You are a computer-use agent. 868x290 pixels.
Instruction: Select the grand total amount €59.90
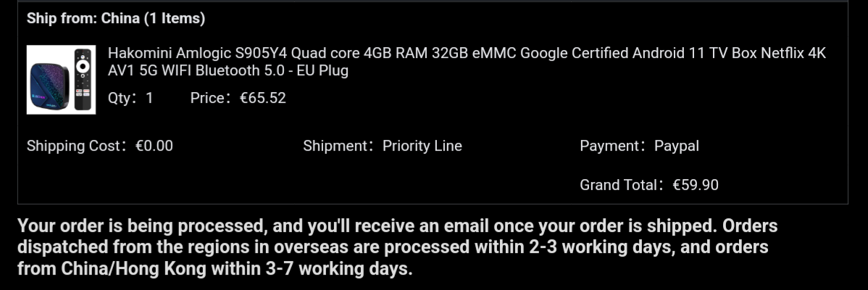(696, 185)
